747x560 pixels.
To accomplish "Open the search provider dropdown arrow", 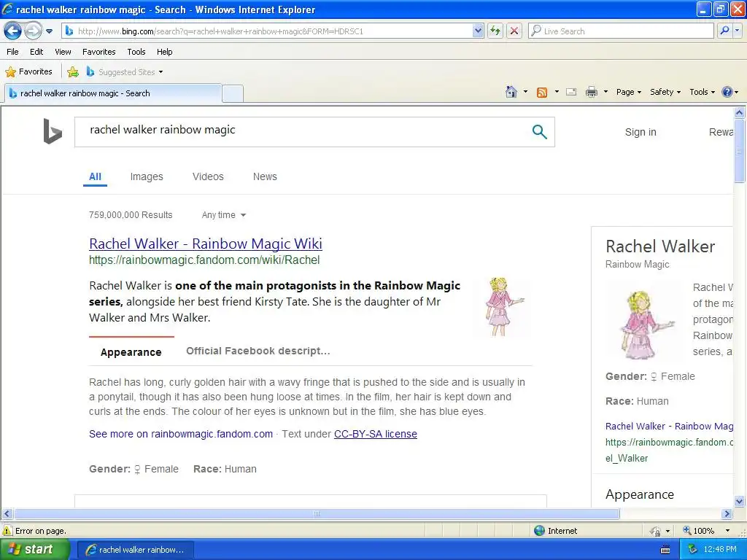I will pos(737,31).
